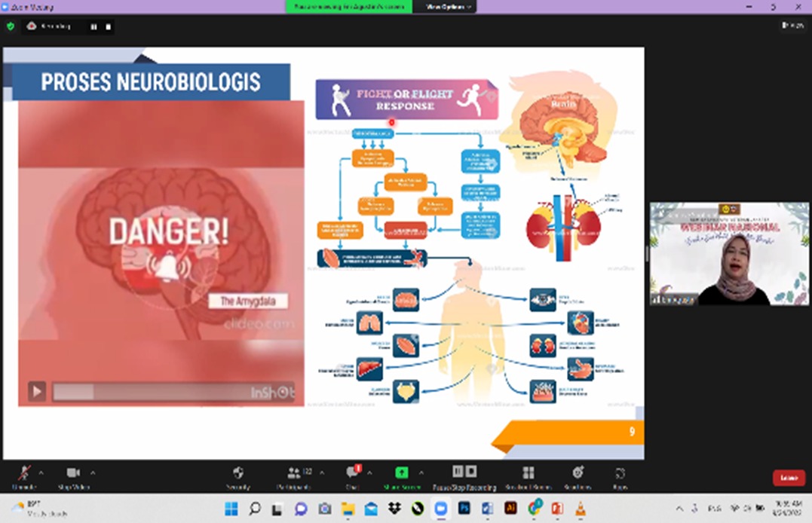
Task: Open the Chat panel
Action: (x=352, y=476)
